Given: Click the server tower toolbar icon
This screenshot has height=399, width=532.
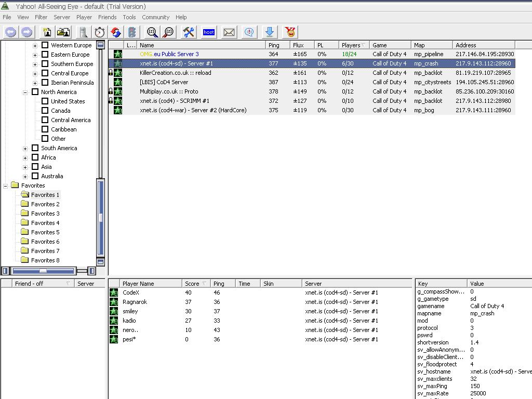Looking at the screenshot, I should (83, 32).
